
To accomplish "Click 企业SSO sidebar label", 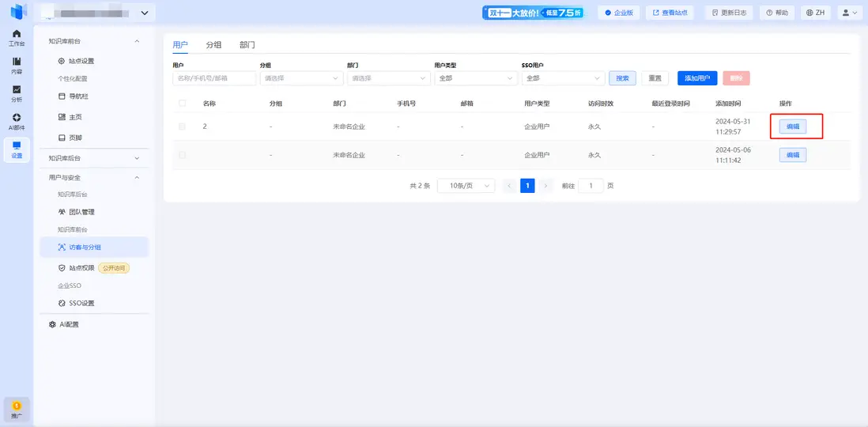I will pos(70,285).
